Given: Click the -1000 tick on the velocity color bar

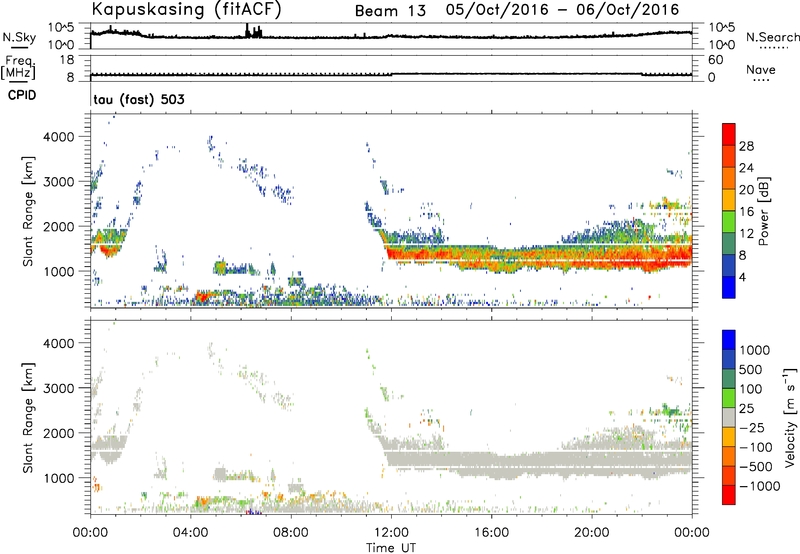Looking at the screenshot, I should [x=759, y=486].
